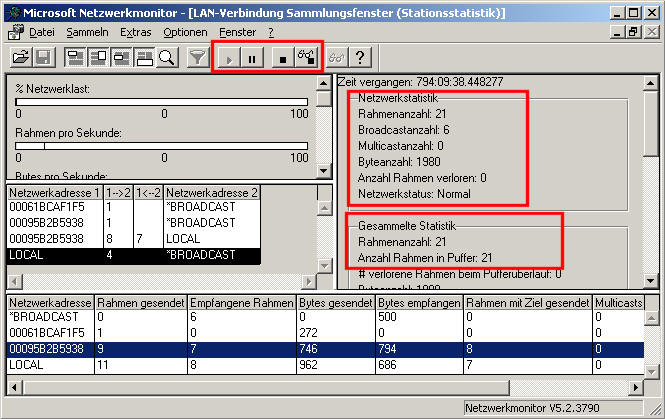
Task: Click the Rahmenanzahl: 21 line under Netzwerkstatistik
Action: [x=402, y=114]
